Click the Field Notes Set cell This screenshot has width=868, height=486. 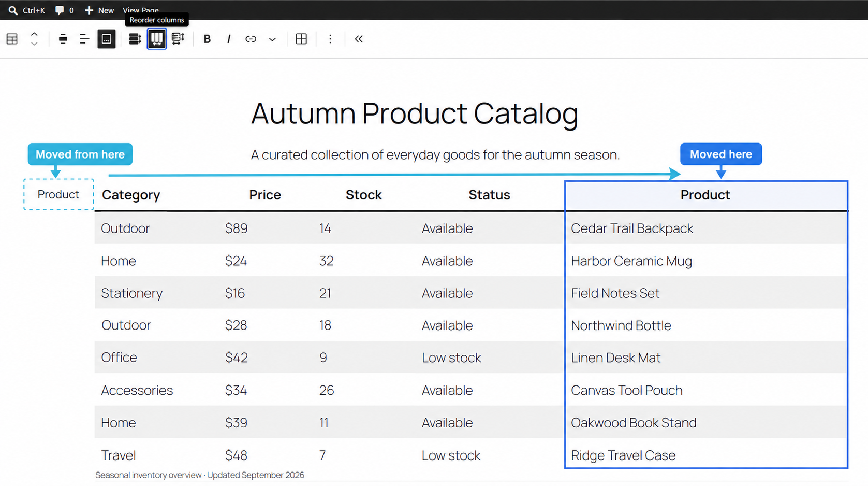pos(615,293)
